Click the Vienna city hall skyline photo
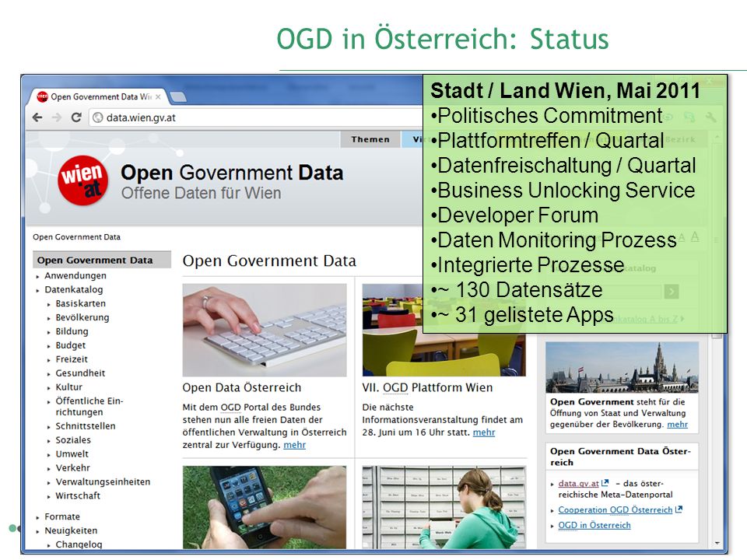 point(622,367)
